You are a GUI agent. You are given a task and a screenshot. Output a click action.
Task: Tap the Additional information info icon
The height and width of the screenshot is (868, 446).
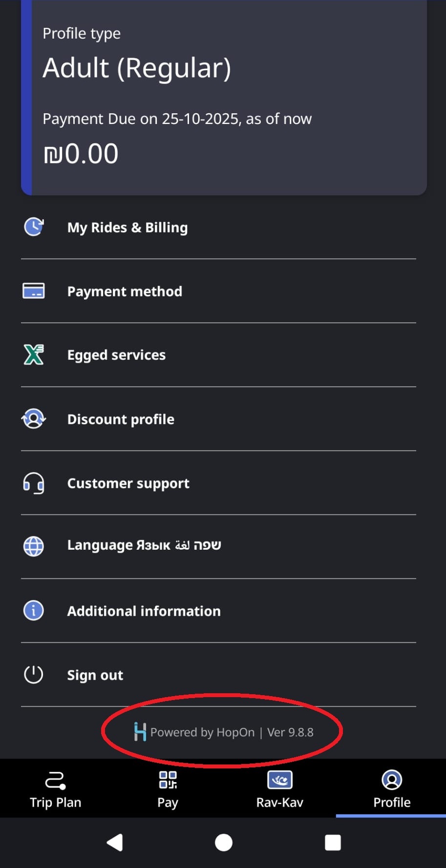(x=34, y=611)
